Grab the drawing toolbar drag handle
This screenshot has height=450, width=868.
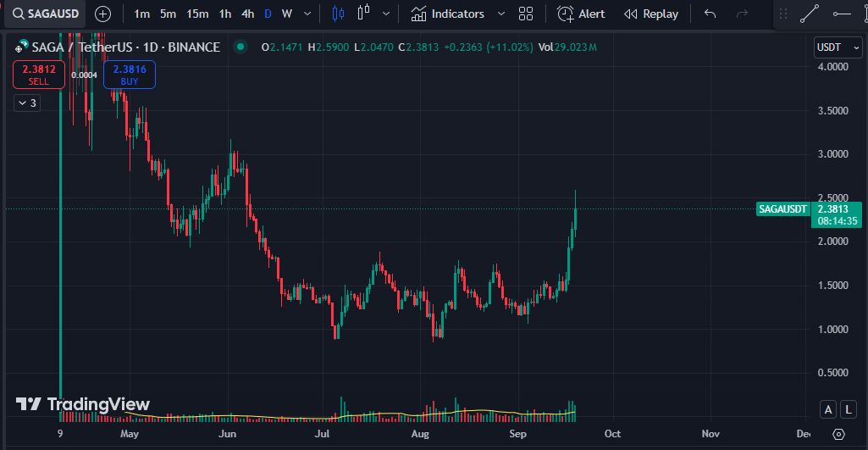click(x=783, y=14)
